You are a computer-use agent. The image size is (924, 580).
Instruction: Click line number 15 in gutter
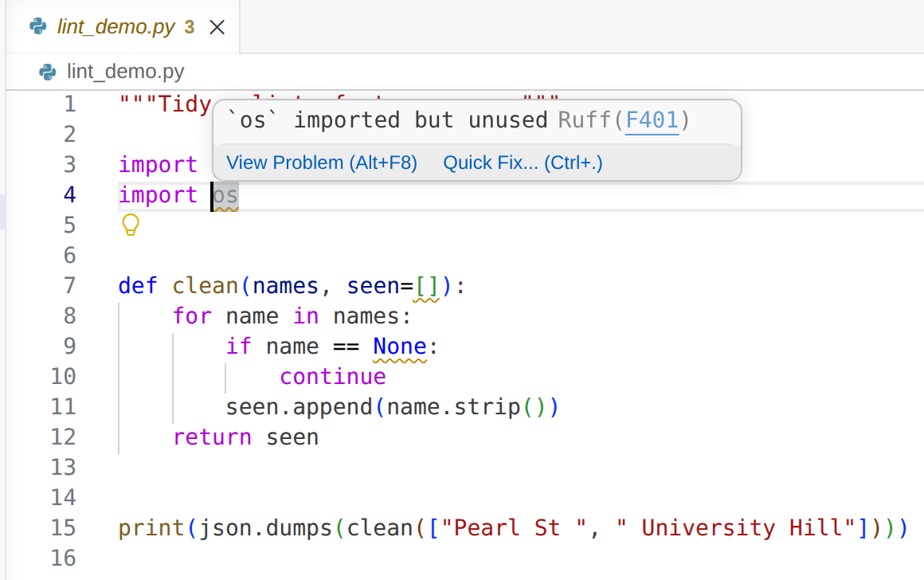click(64, 528)
